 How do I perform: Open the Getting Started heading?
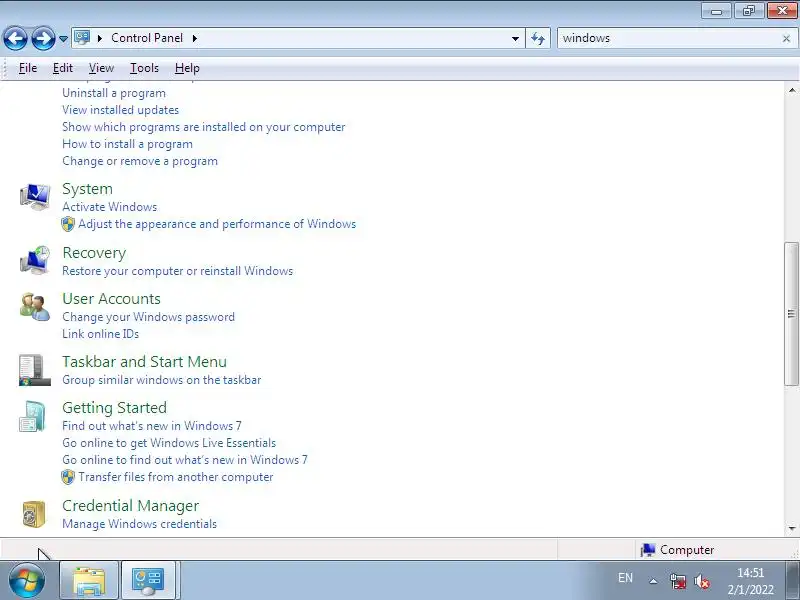[x=114, y=408]
